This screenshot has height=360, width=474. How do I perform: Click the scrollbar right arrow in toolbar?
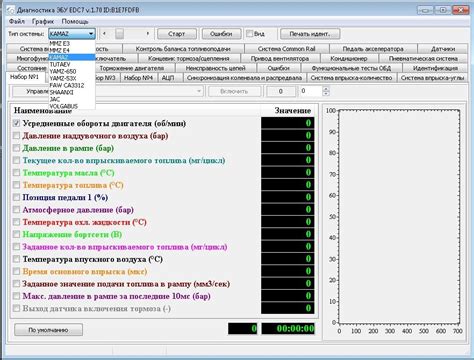(x=148, y=34)
